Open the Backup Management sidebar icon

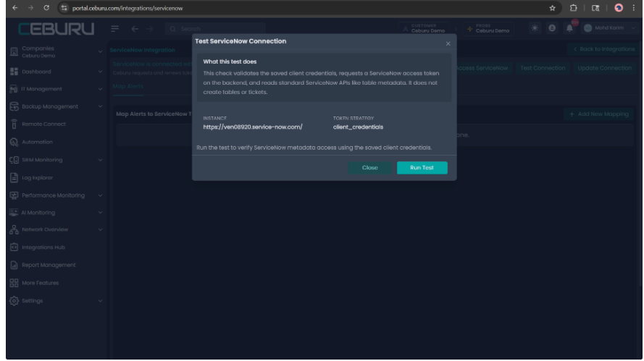[14, 106]
